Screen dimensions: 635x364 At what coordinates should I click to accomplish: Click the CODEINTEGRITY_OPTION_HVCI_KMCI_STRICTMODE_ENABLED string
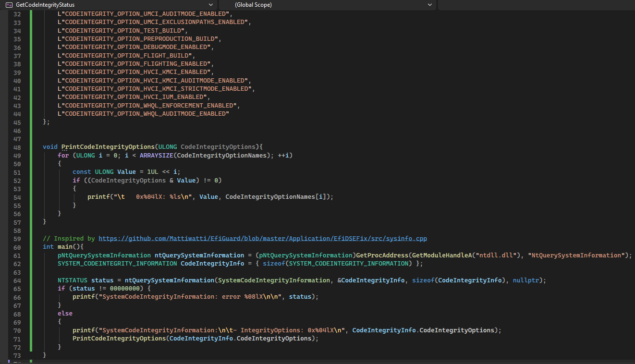click(155, 89)
